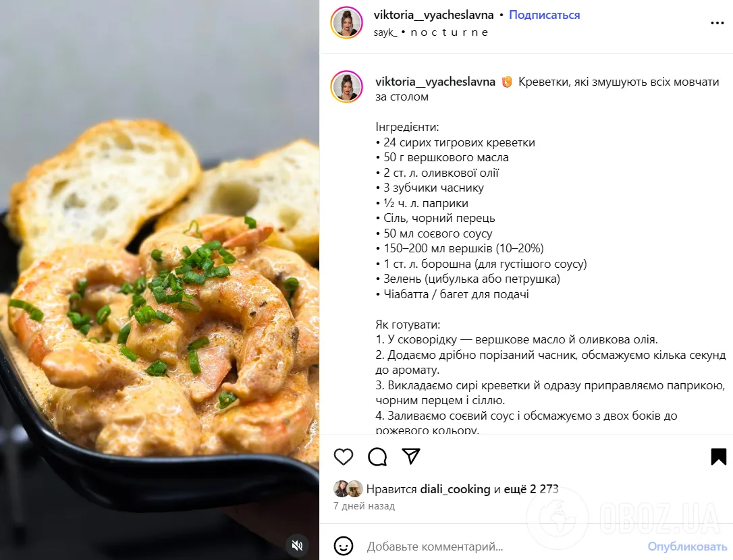733x560 pixels.
Task: Open the sayk_ nocturne audio link
Action: [x=431, y=32]
